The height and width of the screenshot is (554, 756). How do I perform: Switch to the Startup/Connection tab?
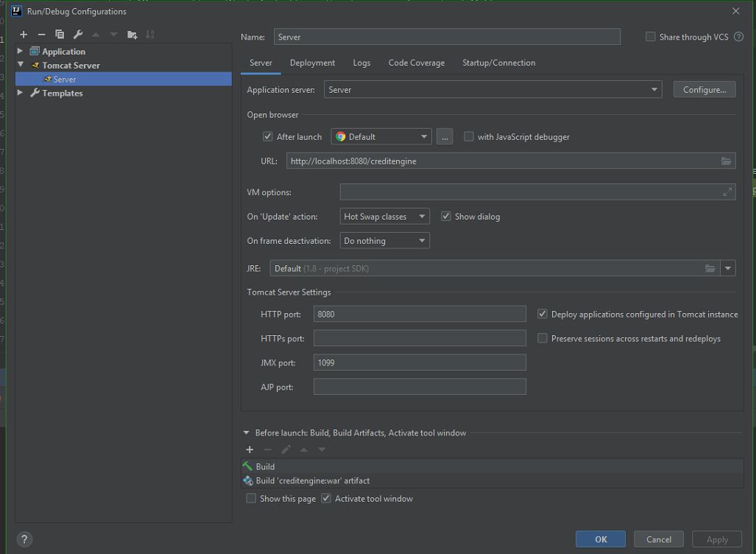coord(498,63)
